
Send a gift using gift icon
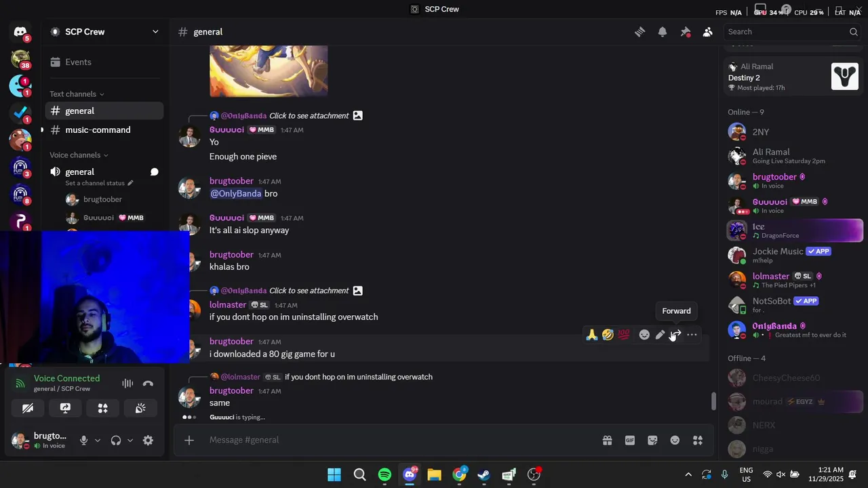pos(608,441)
